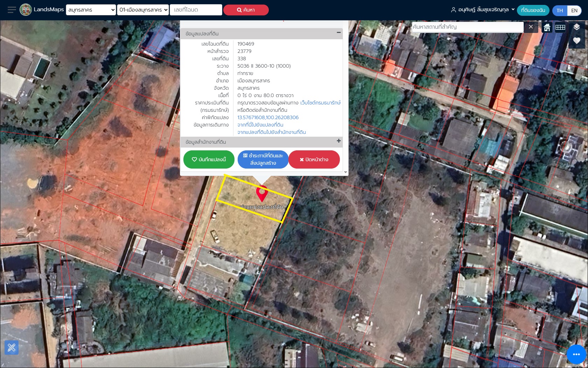
Task: Open parcel coordinates link 13.57671608,100.26208306
Action: tap(268, 117)
